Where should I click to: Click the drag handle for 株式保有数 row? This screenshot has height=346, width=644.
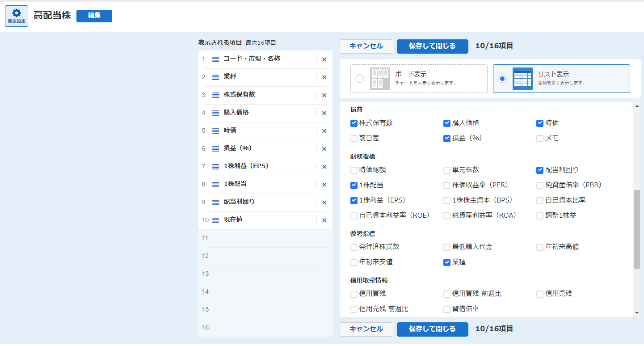(215, 95)
